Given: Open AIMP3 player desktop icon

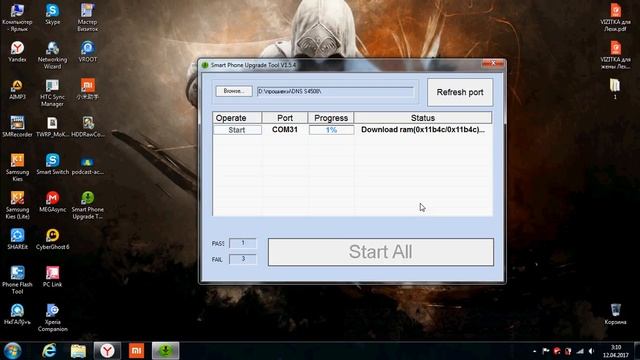Looking at the screenshot, I should coord(17,89).
